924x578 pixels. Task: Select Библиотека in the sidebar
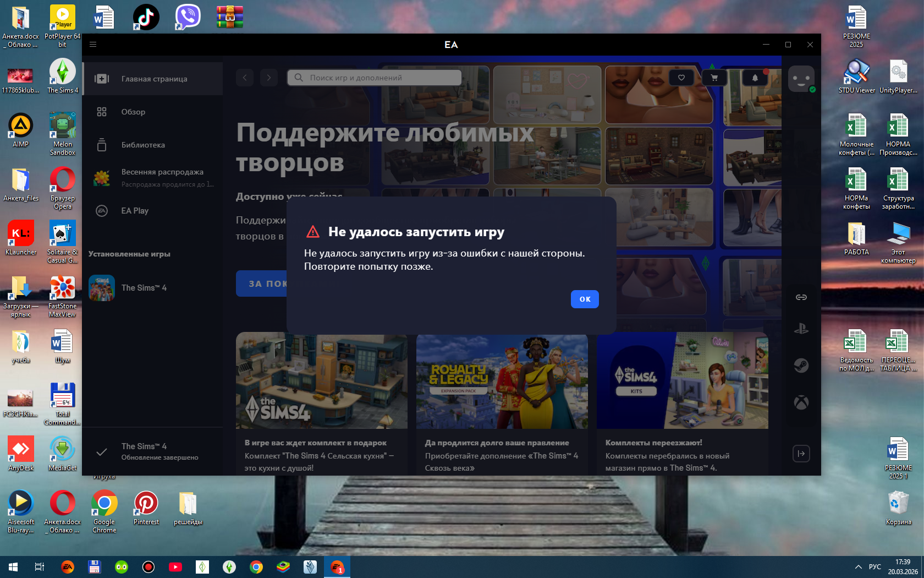pos(143,145)
